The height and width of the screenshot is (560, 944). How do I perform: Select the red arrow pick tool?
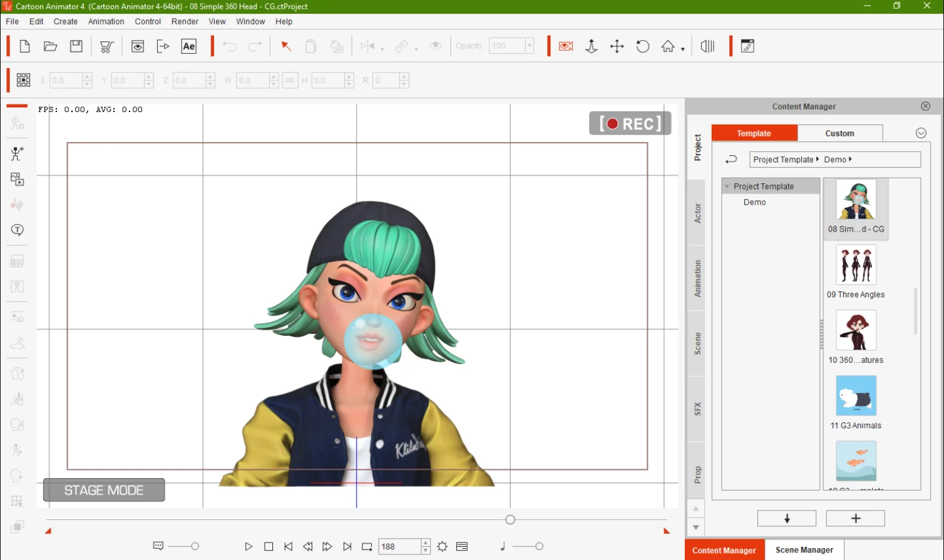tap(286, 46)
